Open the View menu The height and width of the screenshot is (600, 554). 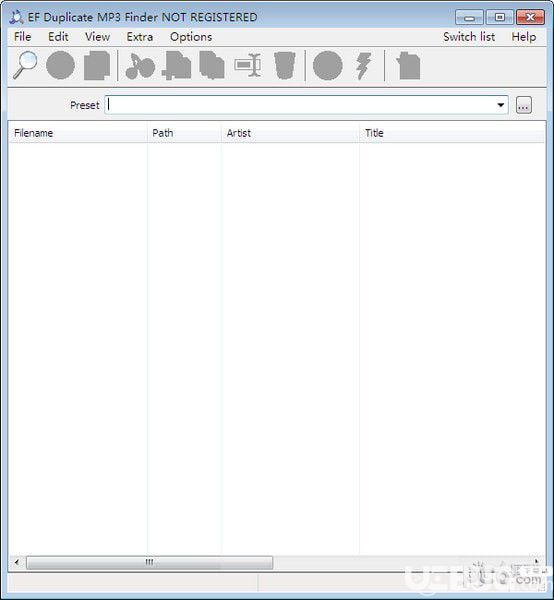click(98, 37)
